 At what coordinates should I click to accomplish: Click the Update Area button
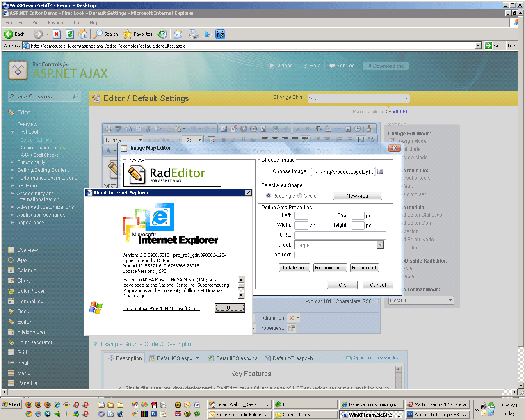tap(294, 268)
